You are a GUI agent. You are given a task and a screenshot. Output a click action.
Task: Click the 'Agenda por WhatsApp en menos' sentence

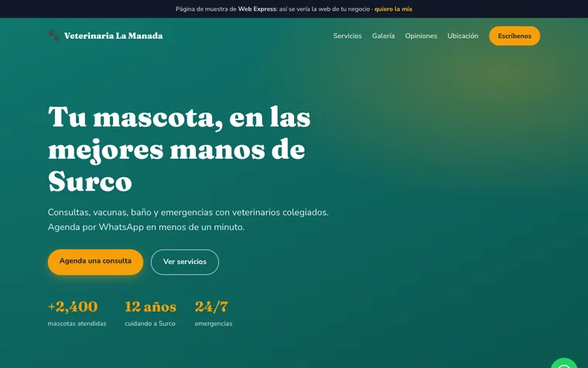146,227
